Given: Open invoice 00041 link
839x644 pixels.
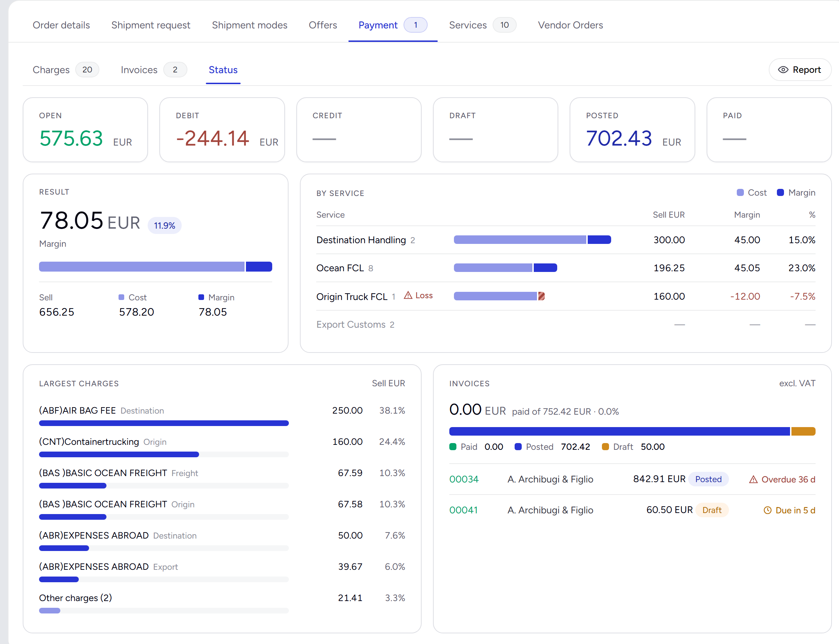Looking at the screenshot, I should (463, 510).
